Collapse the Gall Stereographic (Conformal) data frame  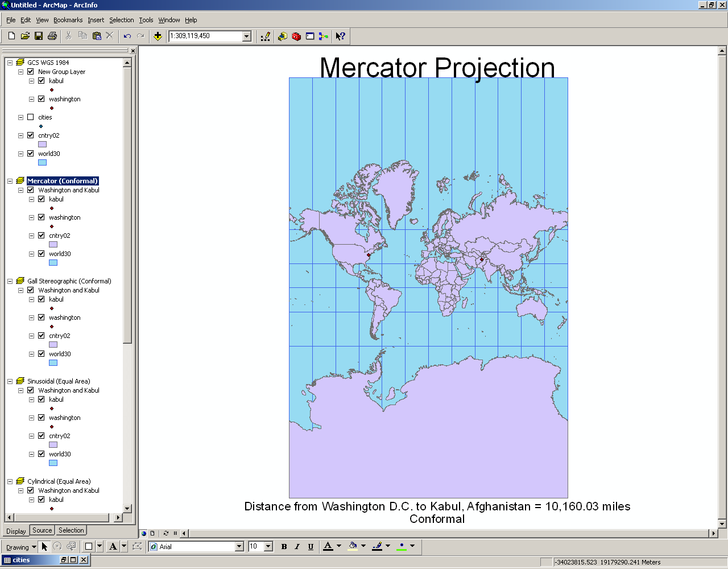9,281
